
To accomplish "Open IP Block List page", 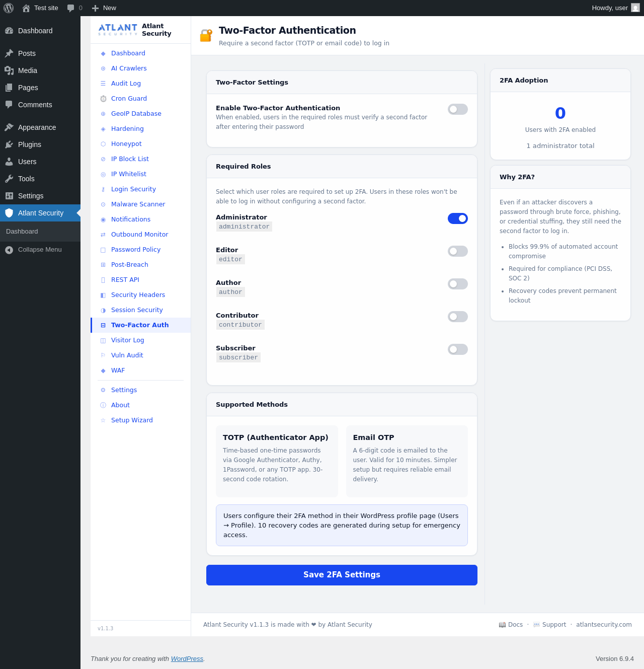I will click(x=140, y=159).
